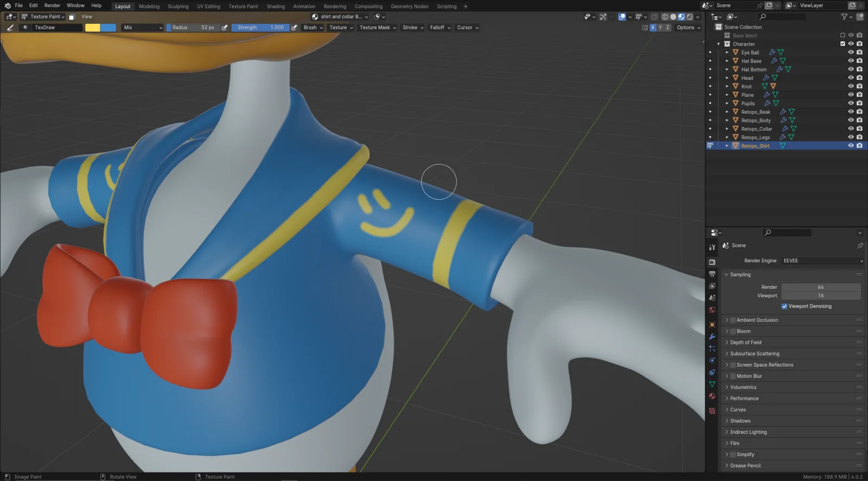
Task: Open the Edit menu
Action: 33,5
